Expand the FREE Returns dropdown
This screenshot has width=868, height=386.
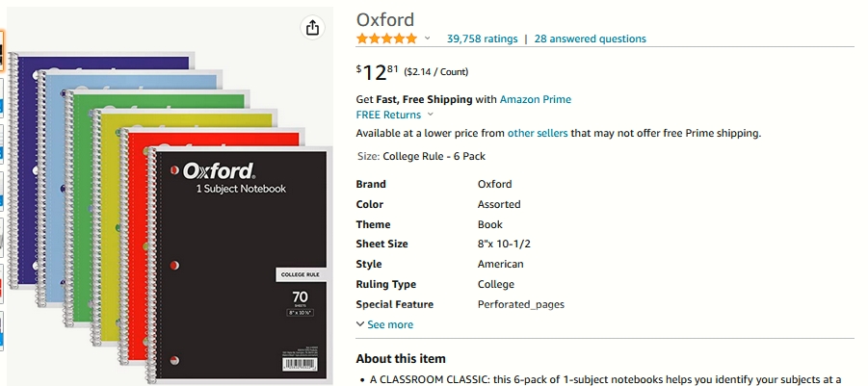394,115
